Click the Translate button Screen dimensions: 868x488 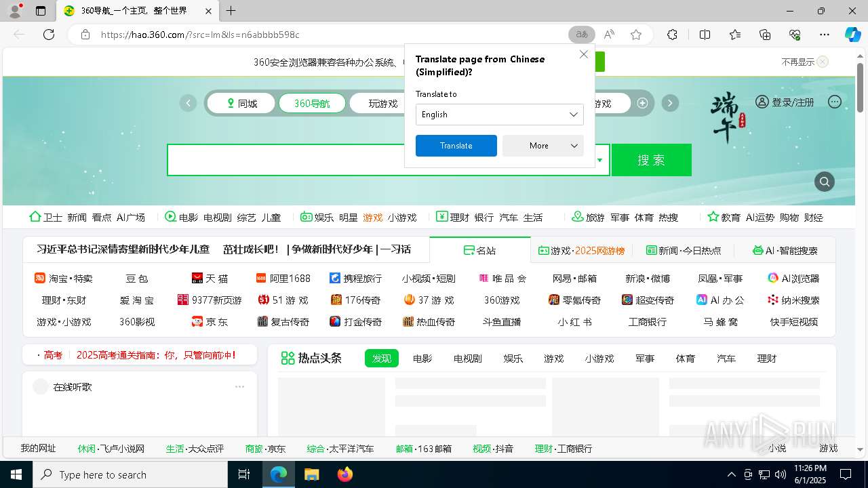(x=456, y=146)
